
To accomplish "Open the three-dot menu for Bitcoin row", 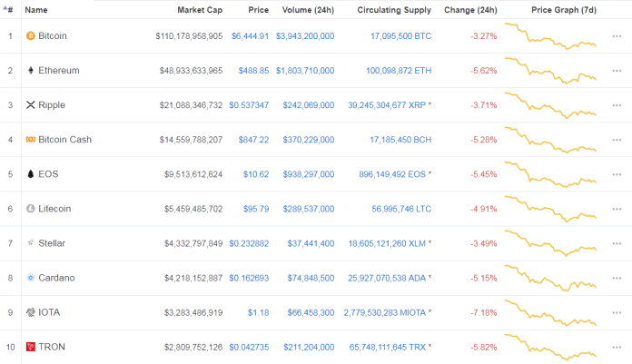I will click(617, 36).
